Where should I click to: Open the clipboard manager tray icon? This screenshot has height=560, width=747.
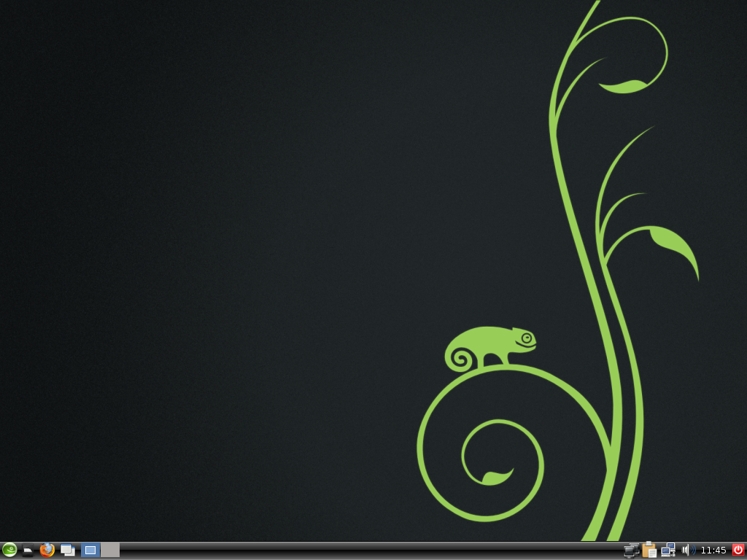tap(649, 550)
